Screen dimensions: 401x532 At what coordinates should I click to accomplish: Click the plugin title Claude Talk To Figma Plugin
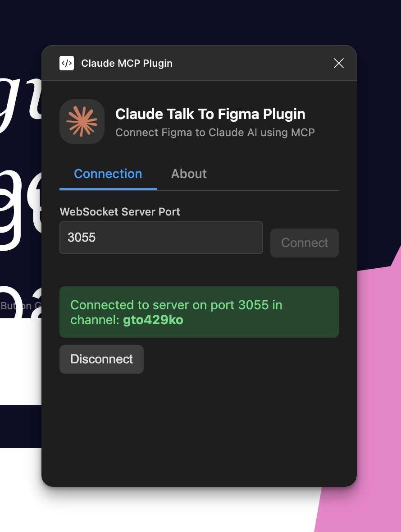[210, 114]
